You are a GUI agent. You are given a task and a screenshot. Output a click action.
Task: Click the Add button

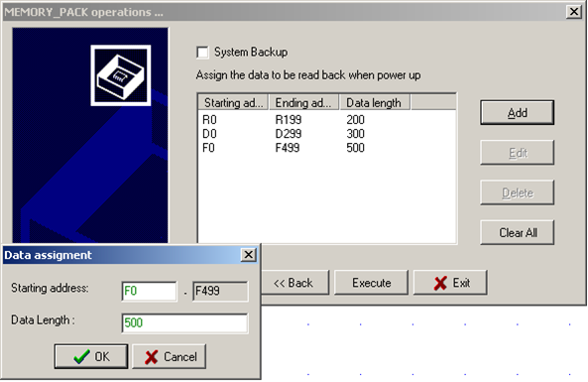click(x=518, y=112)
